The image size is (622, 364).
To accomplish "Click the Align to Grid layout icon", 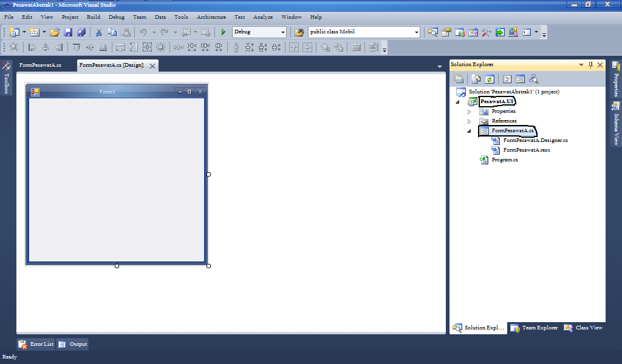I will (x=14, y=47).
